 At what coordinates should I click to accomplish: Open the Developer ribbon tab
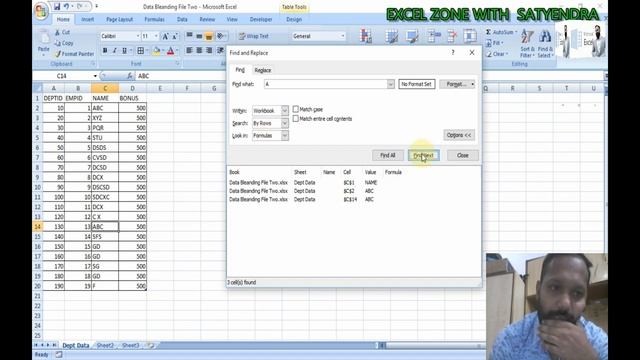[x=261, y=19]
